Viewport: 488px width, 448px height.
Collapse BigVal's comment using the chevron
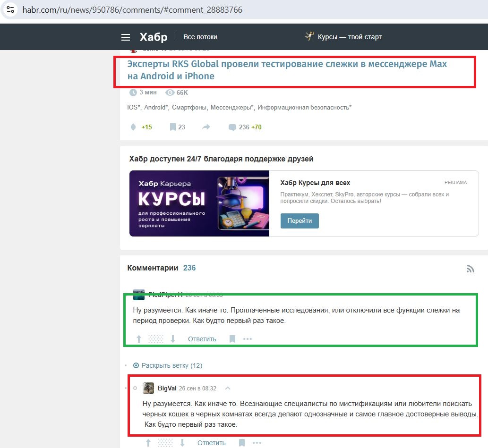click(228, 388)
